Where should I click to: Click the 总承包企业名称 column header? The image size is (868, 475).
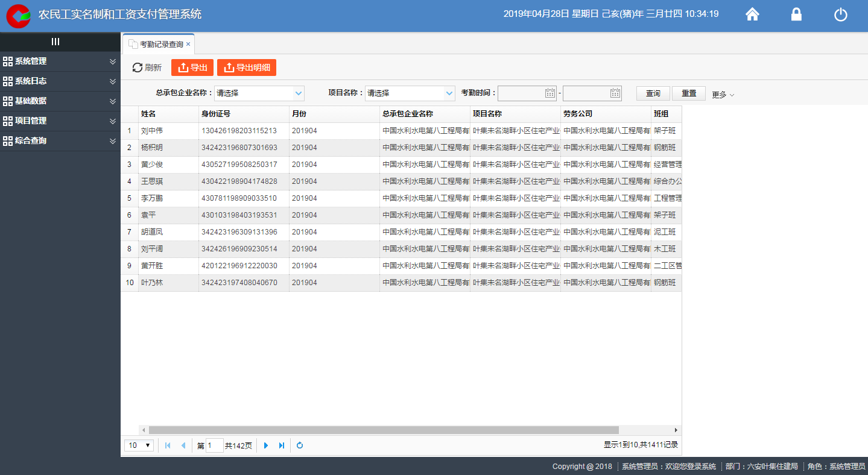[x=425, y=114]
